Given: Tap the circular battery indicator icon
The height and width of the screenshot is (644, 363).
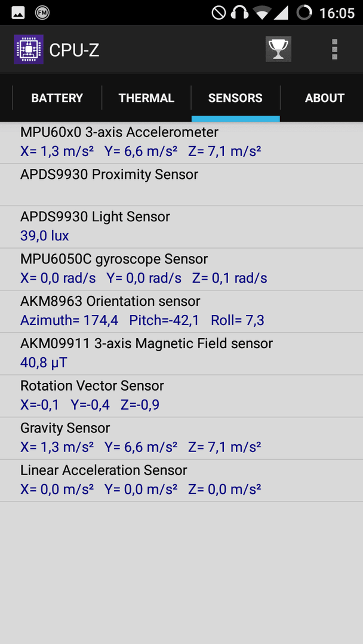Looking at the screenshot, I should [x=304, y=13].
